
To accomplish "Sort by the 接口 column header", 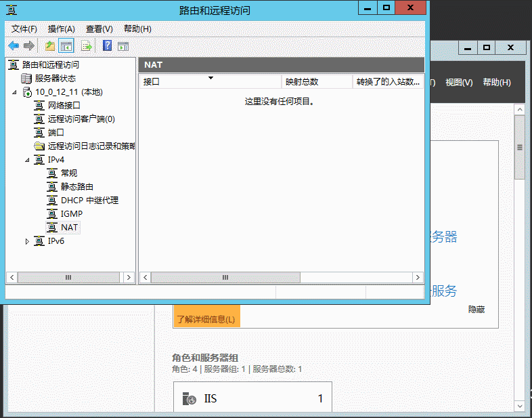I will coord(210,82).
